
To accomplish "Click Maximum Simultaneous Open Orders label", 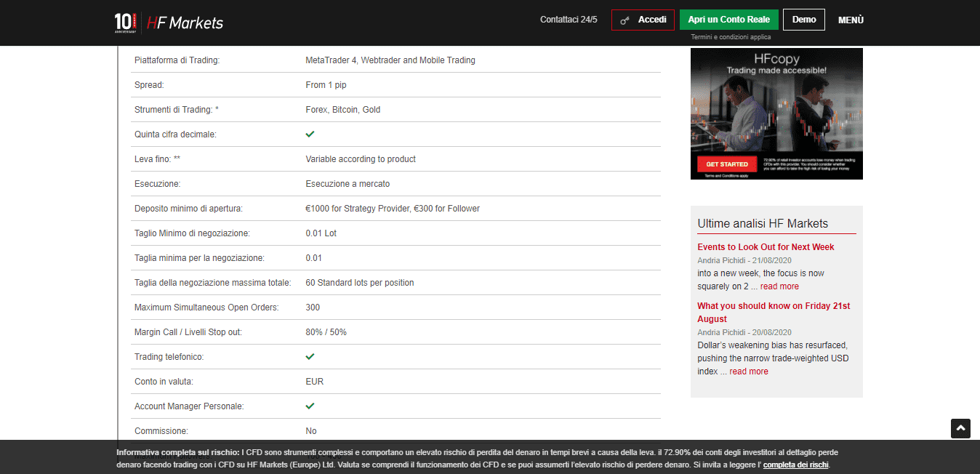I will 206,308.
